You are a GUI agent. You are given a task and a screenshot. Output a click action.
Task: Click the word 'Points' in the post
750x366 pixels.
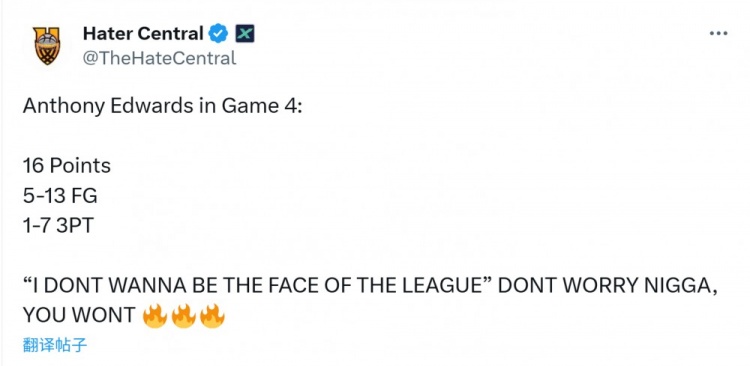(80, 166)
